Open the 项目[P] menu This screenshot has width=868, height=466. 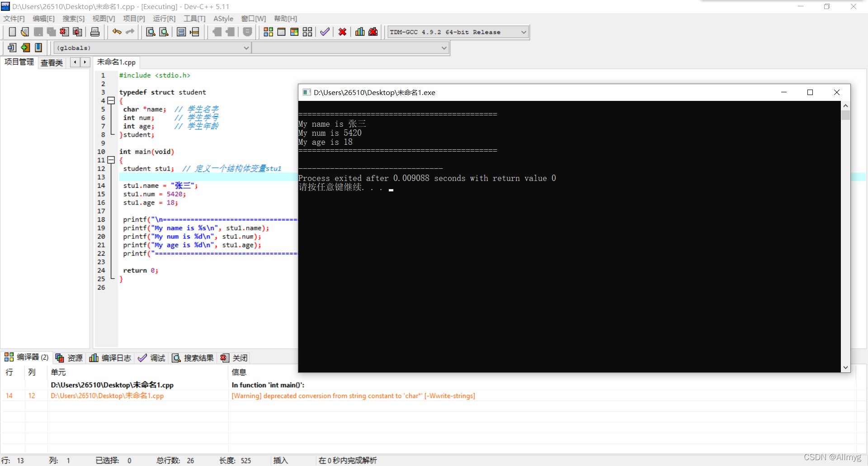(x=134, y=19)
